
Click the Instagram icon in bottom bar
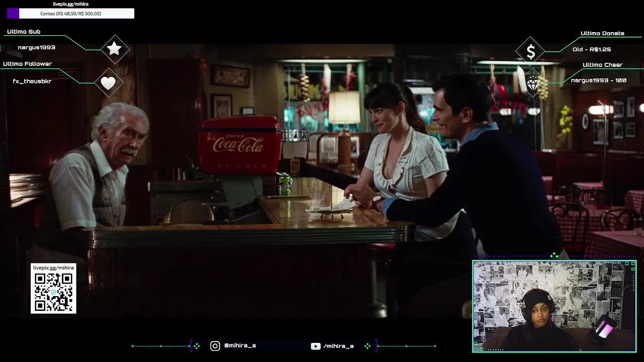215,346
